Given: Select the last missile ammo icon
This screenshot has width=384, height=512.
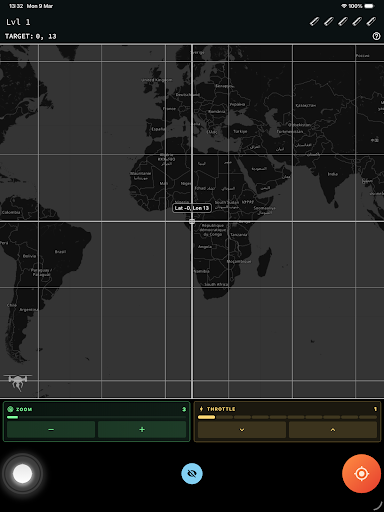Looking at the screenshot, I should point(371,22).
